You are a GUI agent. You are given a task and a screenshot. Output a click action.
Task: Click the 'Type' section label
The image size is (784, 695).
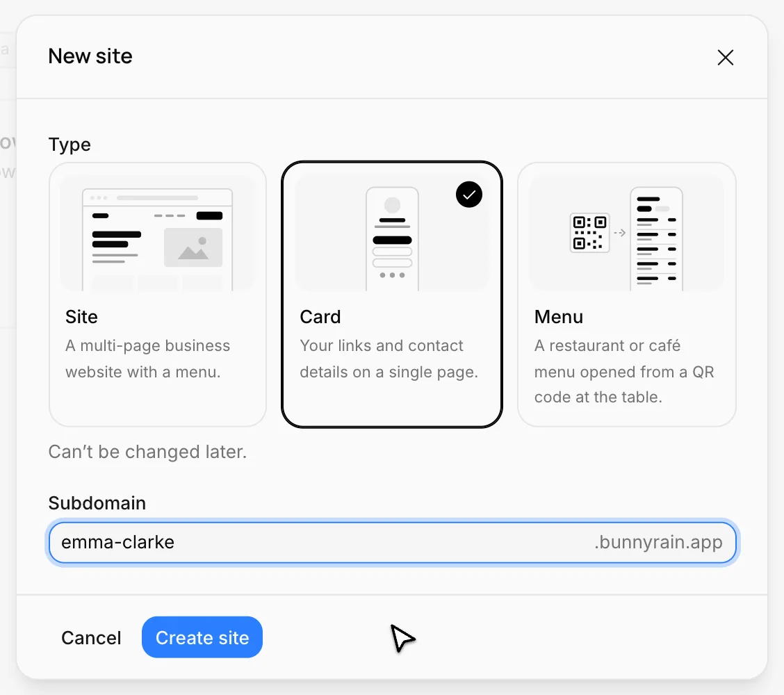tap(70, 145)
